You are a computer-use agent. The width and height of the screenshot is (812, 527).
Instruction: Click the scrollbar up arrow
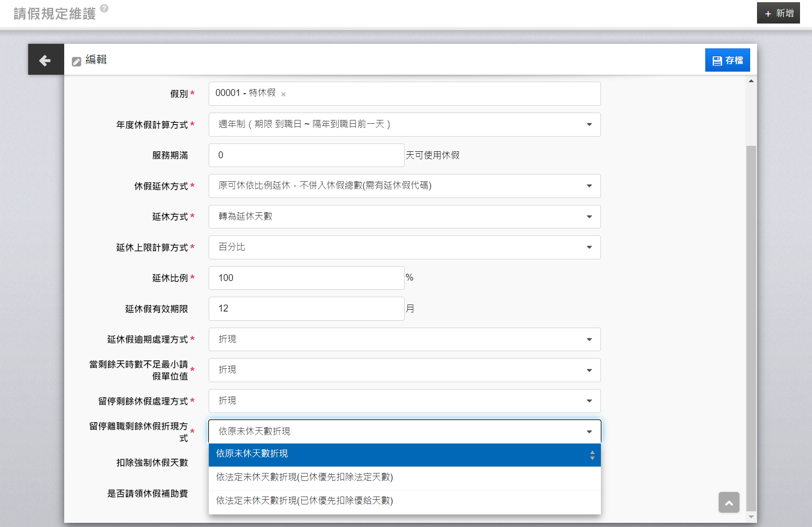(x=751, y=81)
